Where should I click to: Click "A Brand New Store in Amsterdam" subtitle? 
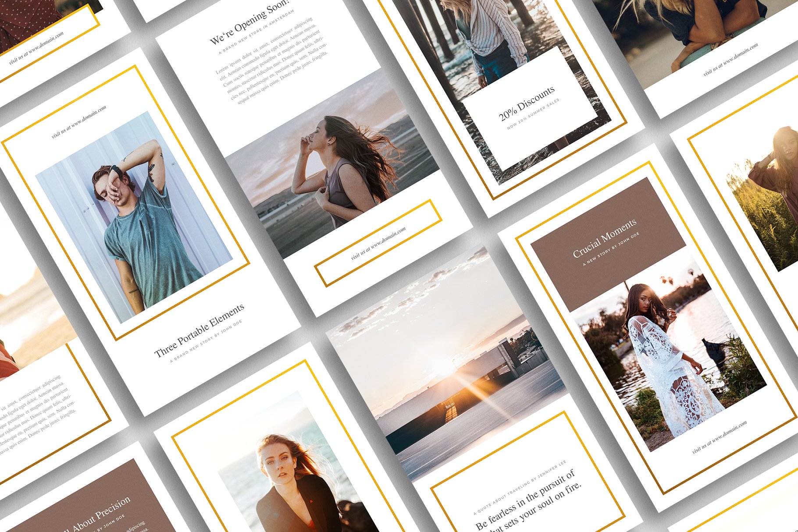click(256, 32)
